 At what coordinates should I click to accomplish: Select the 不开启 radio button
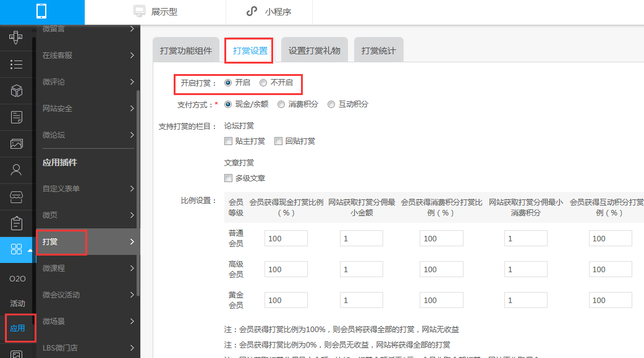click(263, 83)
